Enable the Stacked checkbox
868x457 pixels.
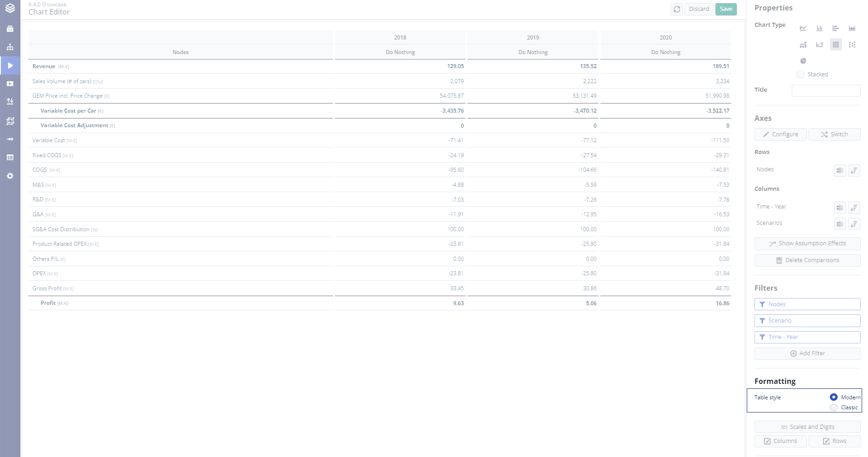pos(800,75)
